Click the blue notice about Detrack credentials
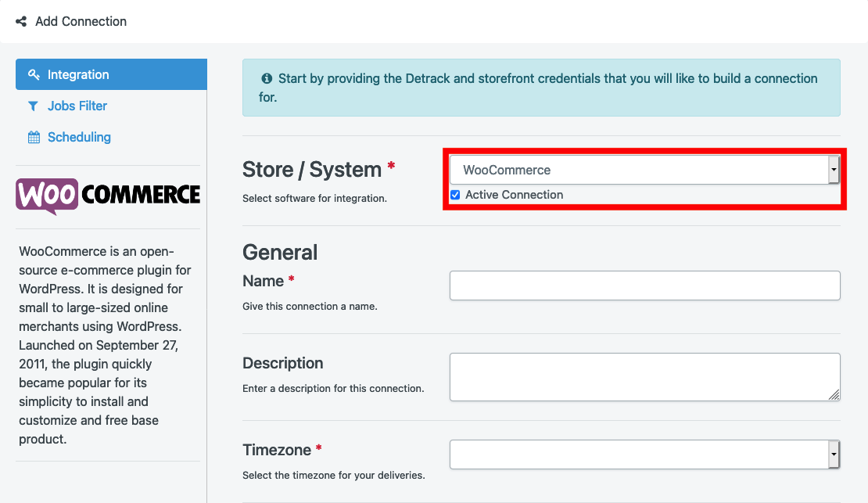Image resolution: width=868 pixels, height=503 pixels. tap(541, 88)
